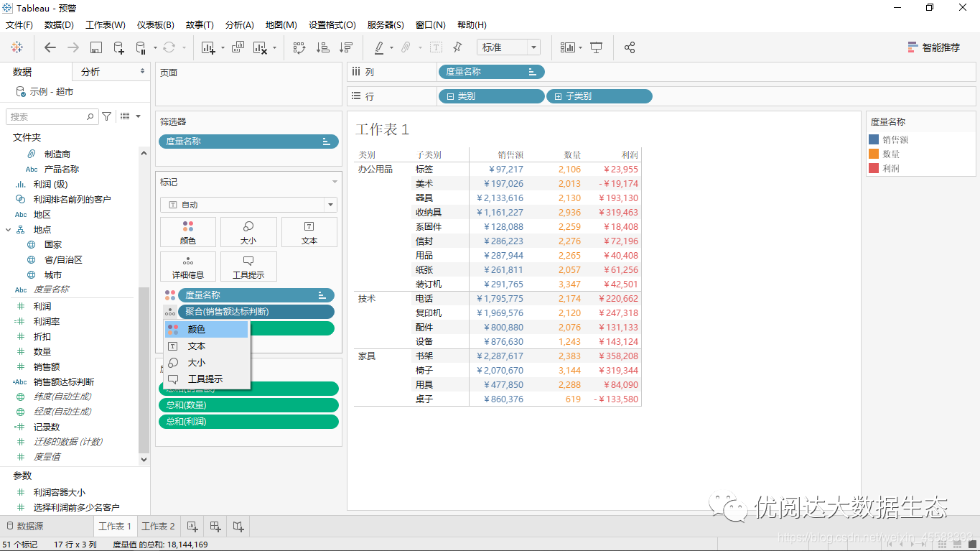The width and height of the screenshot is (980, 551).
Task: Open the Size marks card button
Action: click(248, 233)
